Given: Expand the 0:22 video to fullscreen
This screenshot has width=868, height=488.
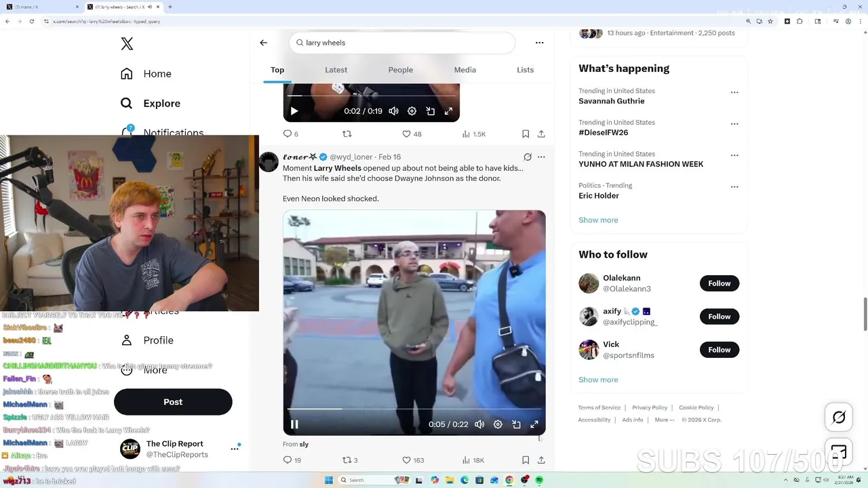Looking at the screenshot, I should click(534, 424).
